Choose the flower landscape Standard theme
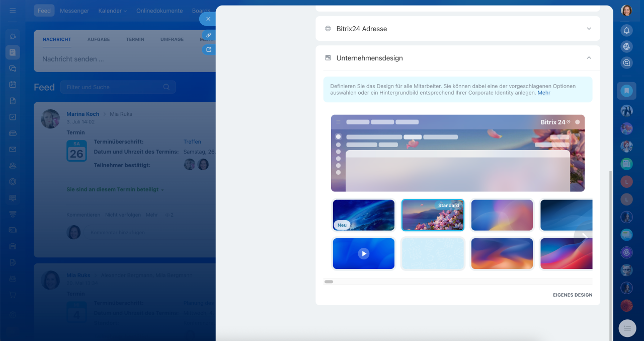The height and width of the screenshot is (341, 644). click(x=433, y=215)
